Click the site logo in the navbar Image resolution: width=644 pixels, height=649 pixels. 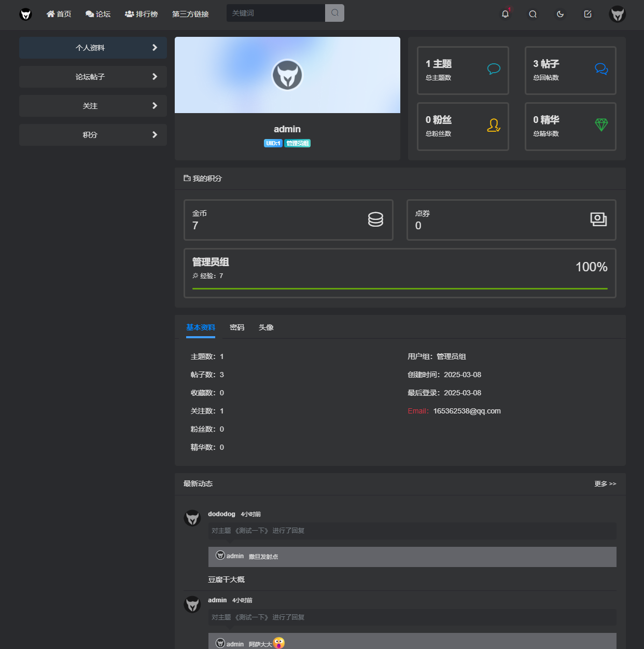(25, 14)
